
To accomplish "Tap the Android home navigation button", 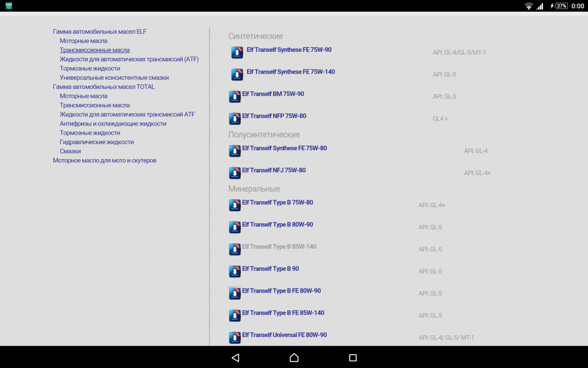I will [x=294, y=357].
